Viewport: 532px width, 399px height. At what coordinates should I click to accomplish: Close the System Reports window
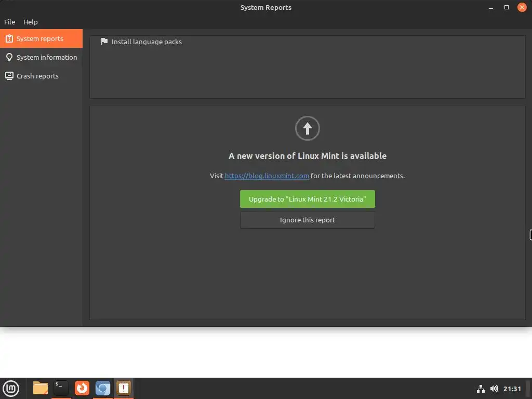(x=522, y=7)
